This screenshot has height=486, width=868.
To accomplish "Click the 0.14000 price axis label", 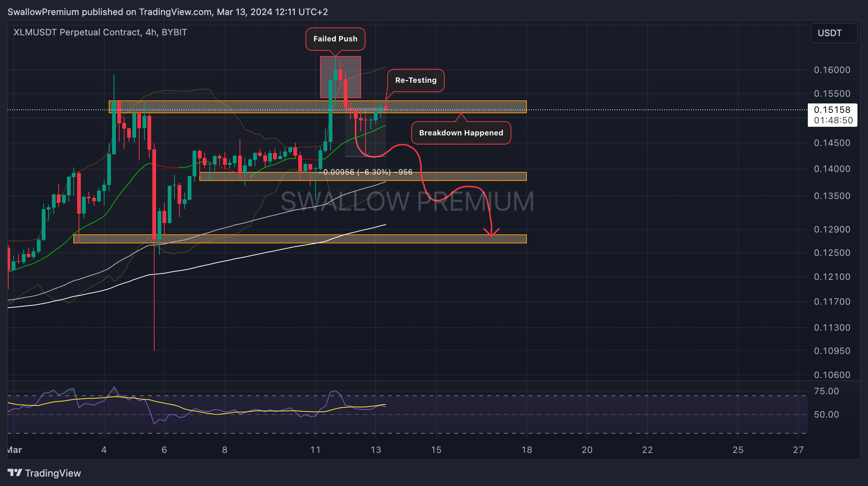I will [x=832, y=169].
